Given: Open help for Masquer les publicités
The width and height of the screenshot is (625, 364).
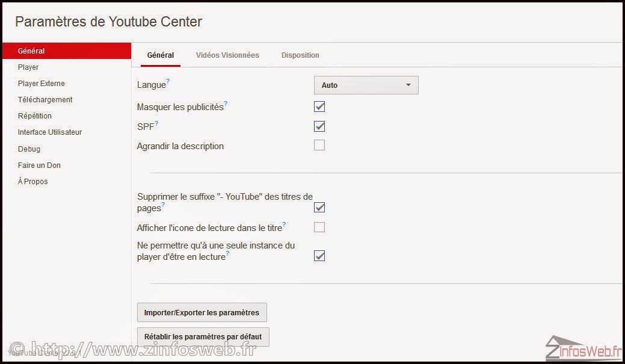Looking at the screenshot, I should click(226, 102).
